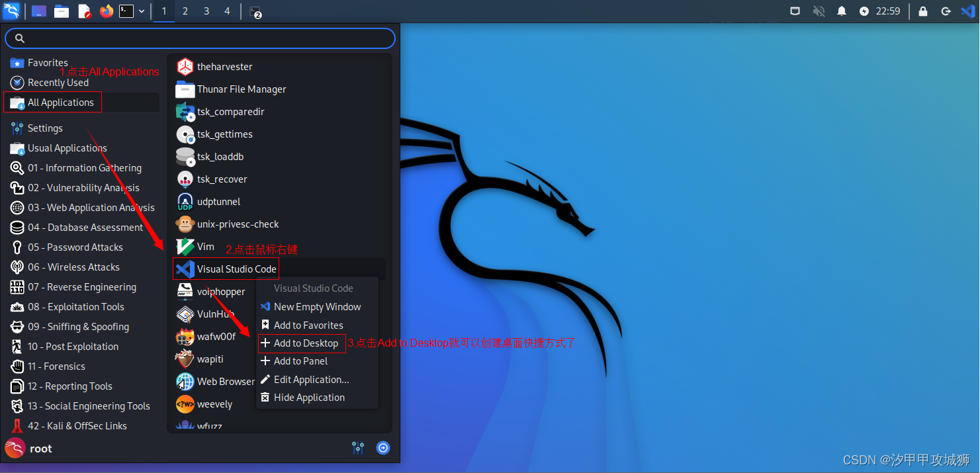Viewport: 980px width, 473px height.
Task: Switch to workspace 1
Action: [164, 11]
